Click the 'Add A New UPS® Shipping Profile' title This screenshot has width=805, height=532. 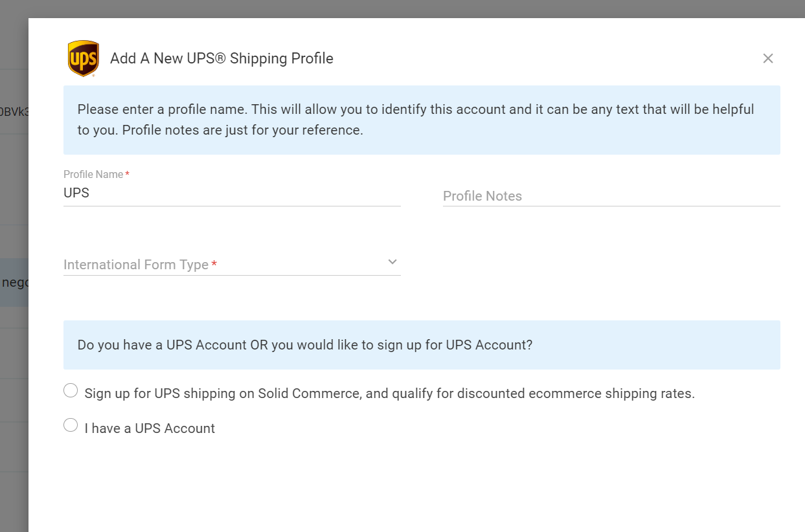tap(222, 58)
